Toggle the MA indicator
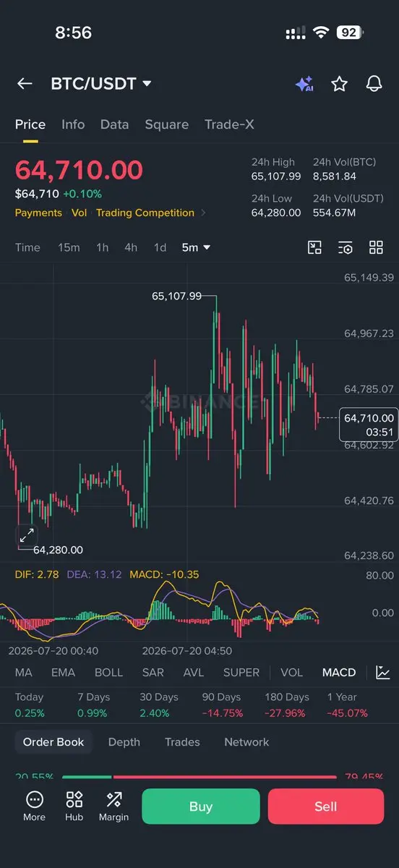 point(24,673)
